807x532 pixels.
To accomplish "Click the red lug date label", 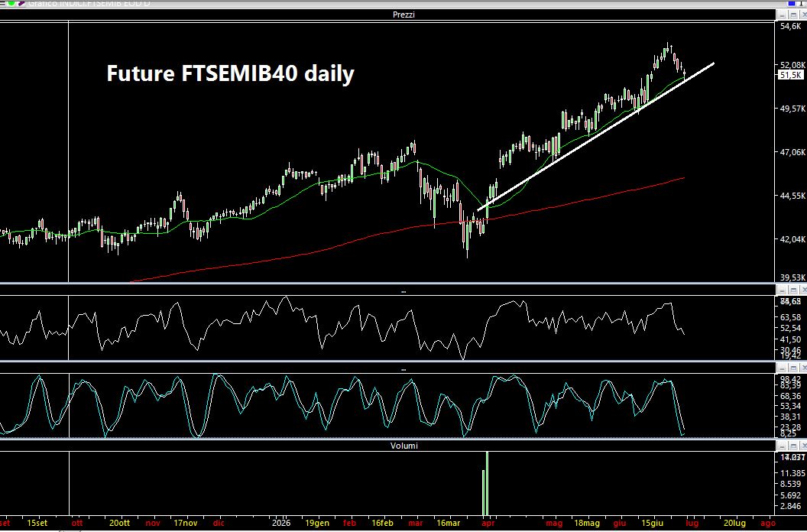I will pos(692,523).
